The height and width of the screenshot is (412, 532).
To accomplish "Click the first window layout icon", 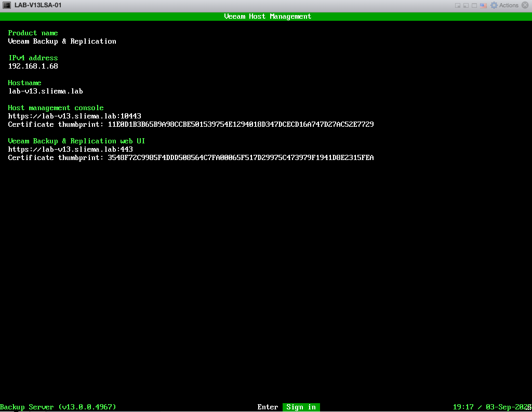I will 458,5.
